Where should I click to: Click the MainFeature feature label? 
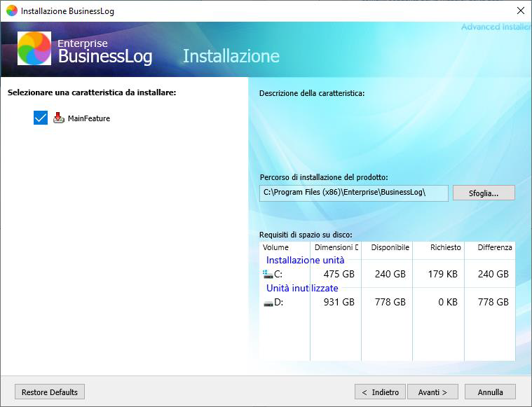coord(89,118)
